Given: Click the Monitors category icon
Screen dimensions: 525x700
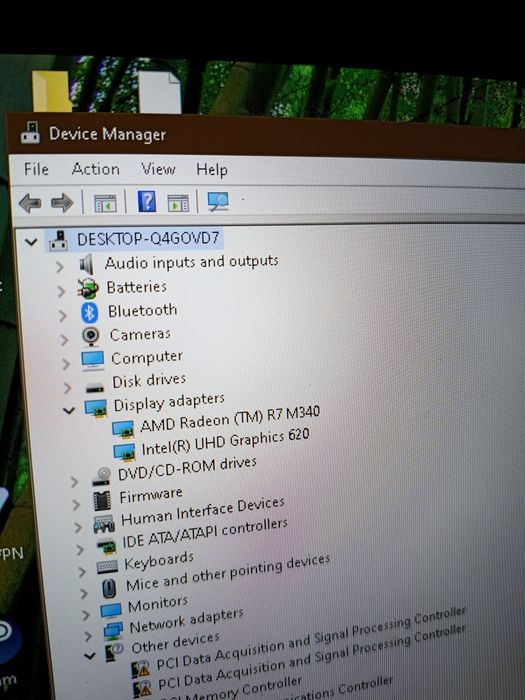Looking at the screenshot, I should tap(111, 610).
